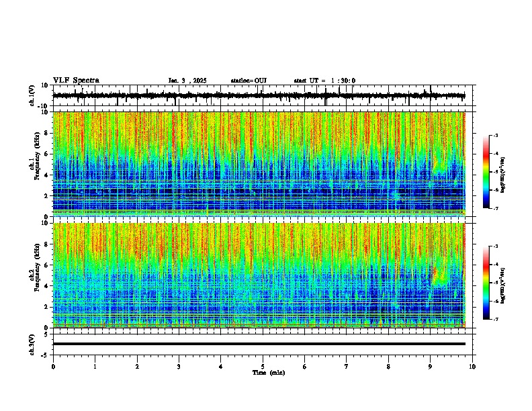
Task: Click the 'VLF Spectra' plot title
Action: point(76,81)
